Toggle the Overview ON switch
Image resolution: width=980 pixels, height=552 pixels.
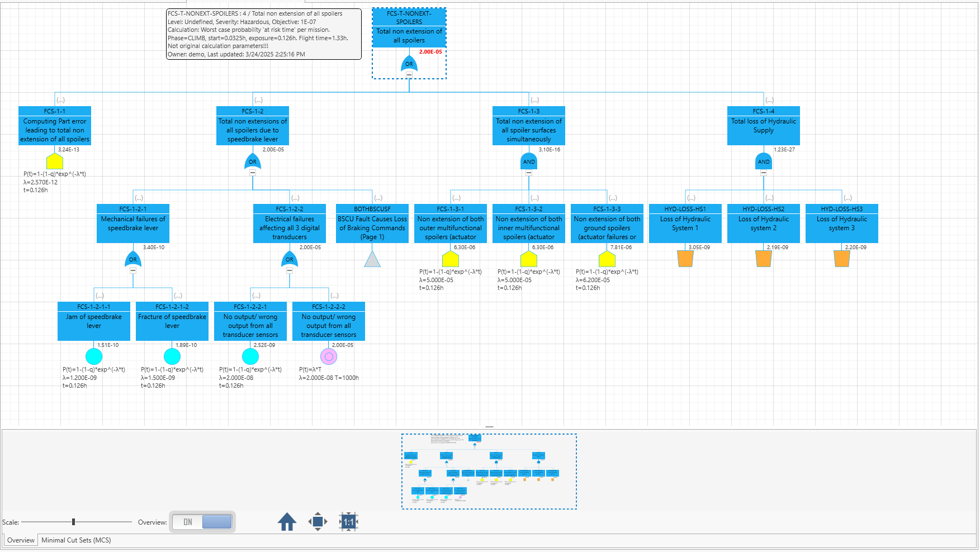pos(202,522)
